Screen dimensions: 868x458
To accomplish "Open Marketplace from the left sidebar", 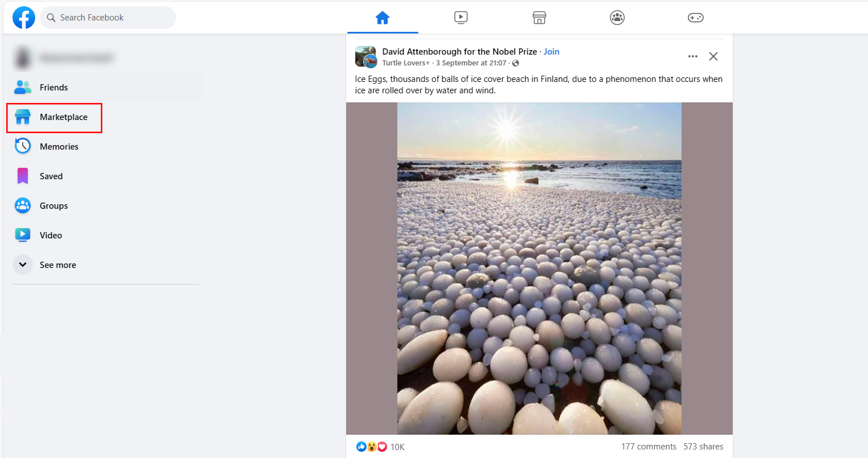I will point(63,117).
